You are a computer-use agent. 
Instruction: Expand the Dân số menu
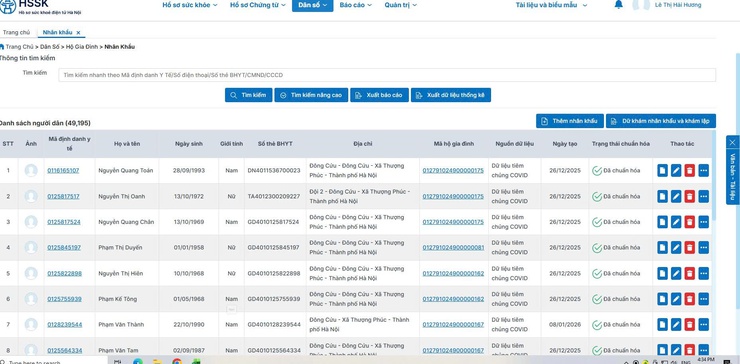pyautogui.click(x=312, y=5)
